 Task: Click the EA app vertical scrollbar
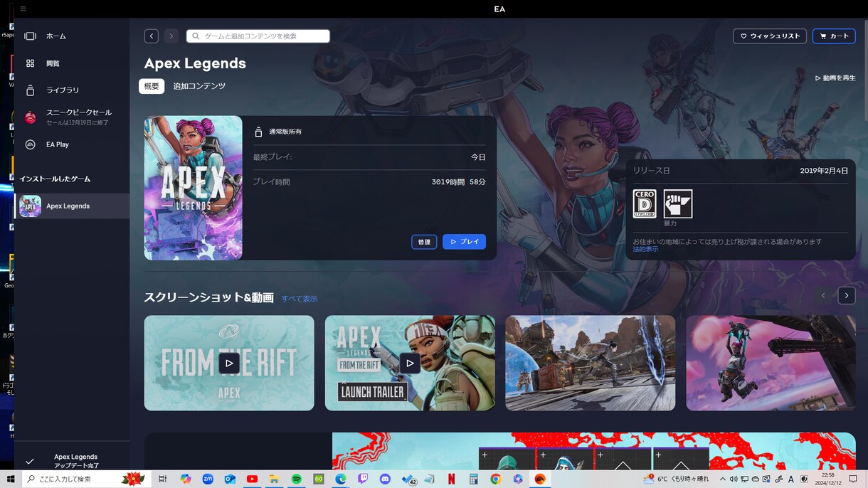click(x=865, y=71)
